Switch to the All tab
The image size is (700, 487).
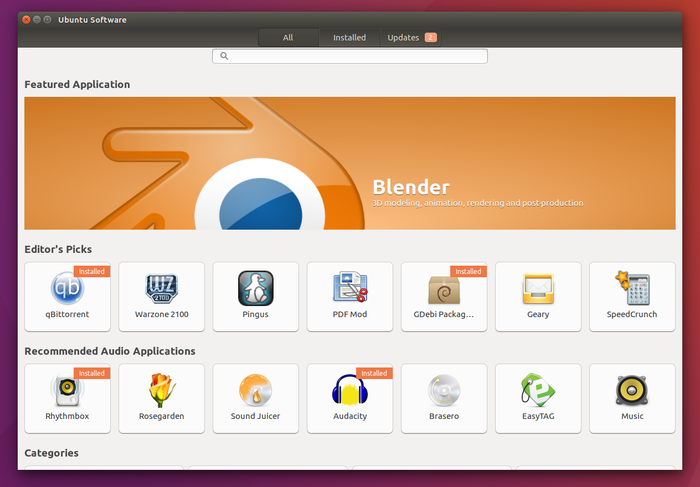(x=288, y=37)
